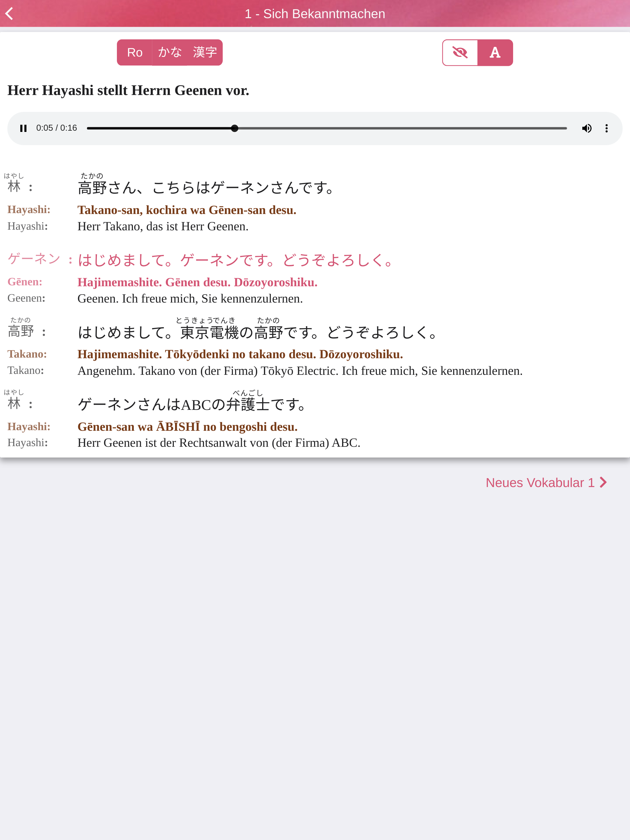The height and width of the screenshot is (840, 630).
Task: Click romaji Gēnen-san wa ĀBĪSHĪ no bengoshi desu.
Action: click(188, 427)
